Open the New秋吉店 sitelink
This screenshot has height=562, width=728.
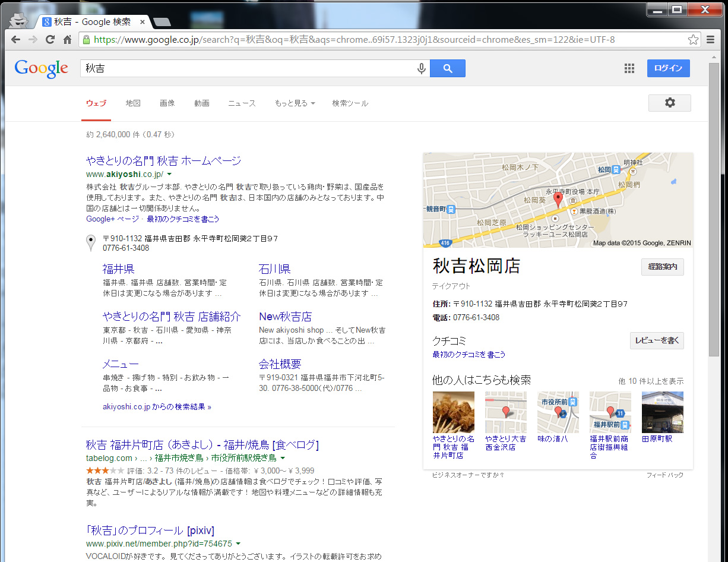click(285, 317)
